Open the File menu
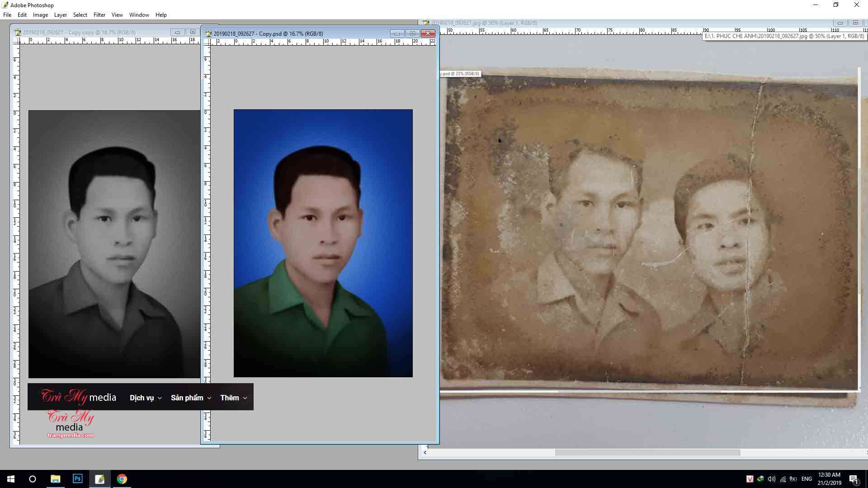The width and height of the screenshot is (868, 488). (7, 15)
